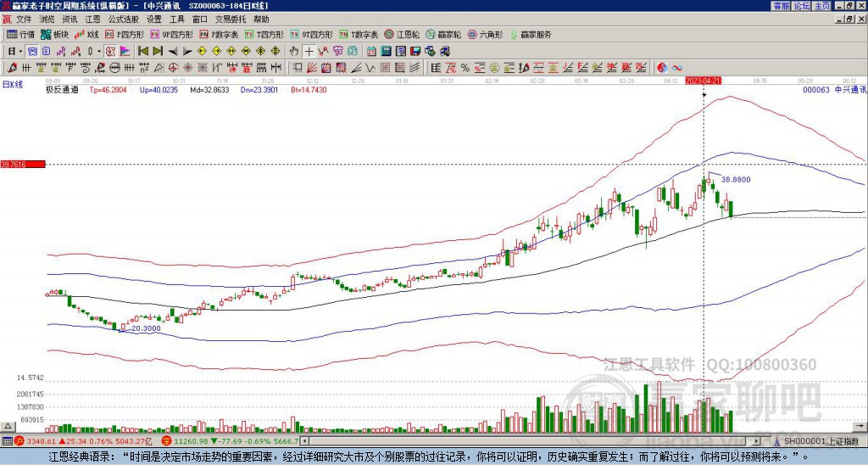Open the P数字表 tool
Screen dimensions: 868x465
click(219, 34)
